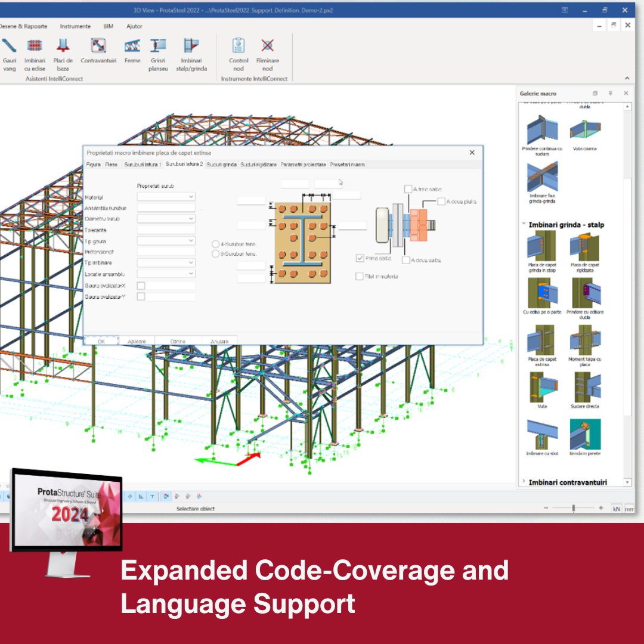Pick the Sudare directa macro
644x644 pixels.
585,390
